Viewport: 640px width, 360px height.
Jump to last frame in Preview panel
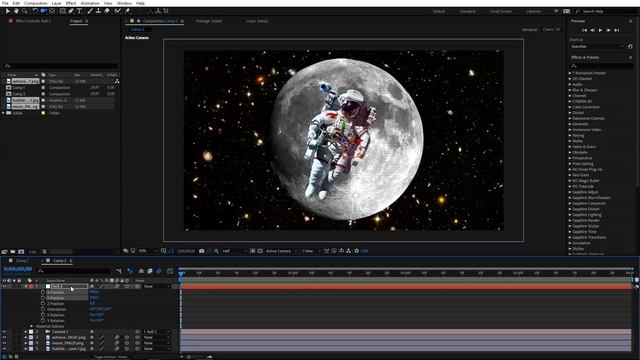tap(617, 30)
